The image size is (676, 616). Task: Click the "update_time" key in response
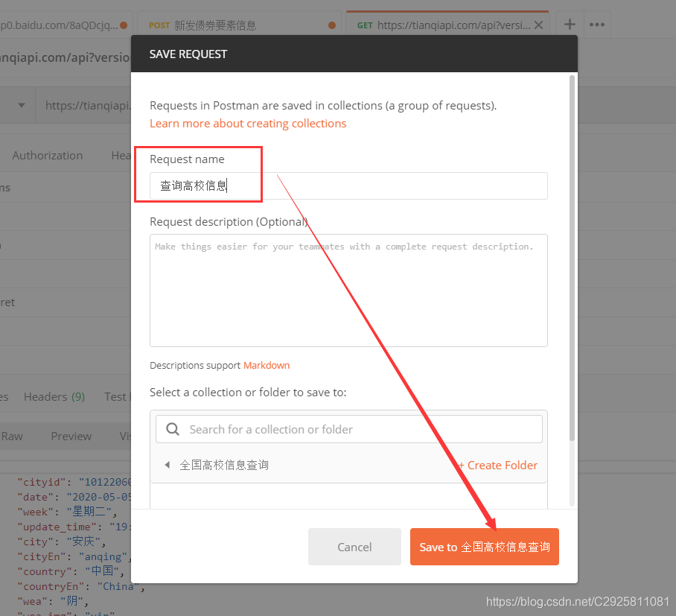57,527
